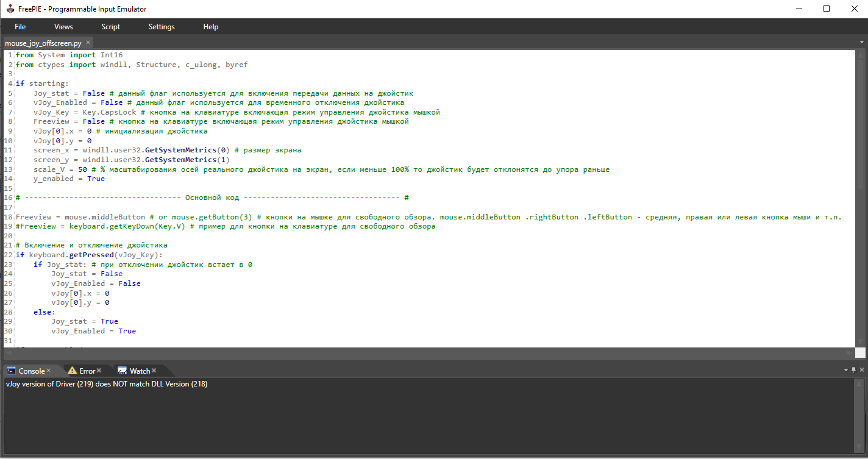Viewport: 868px width, 459px height.
Task: Open the Settings menu
Action: point(162,27)
